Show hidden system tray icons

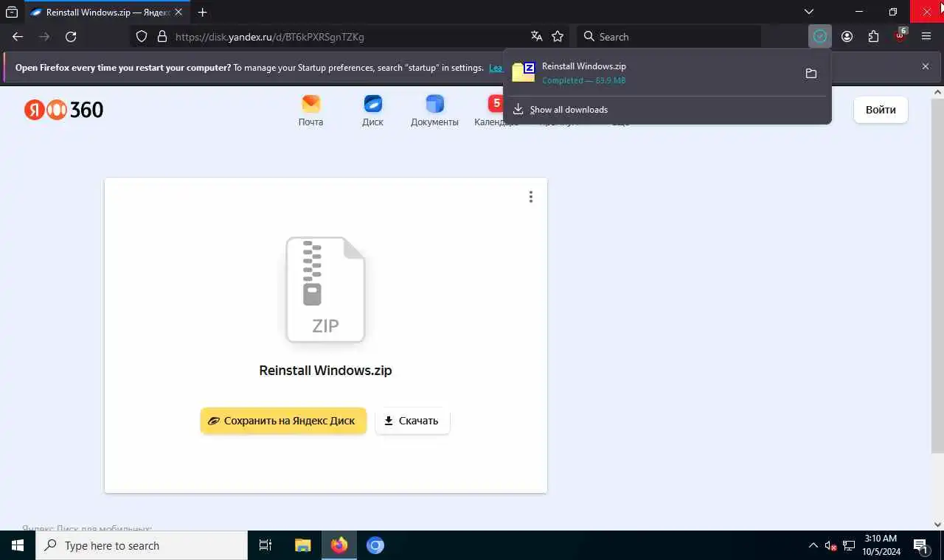pos(813,545)
